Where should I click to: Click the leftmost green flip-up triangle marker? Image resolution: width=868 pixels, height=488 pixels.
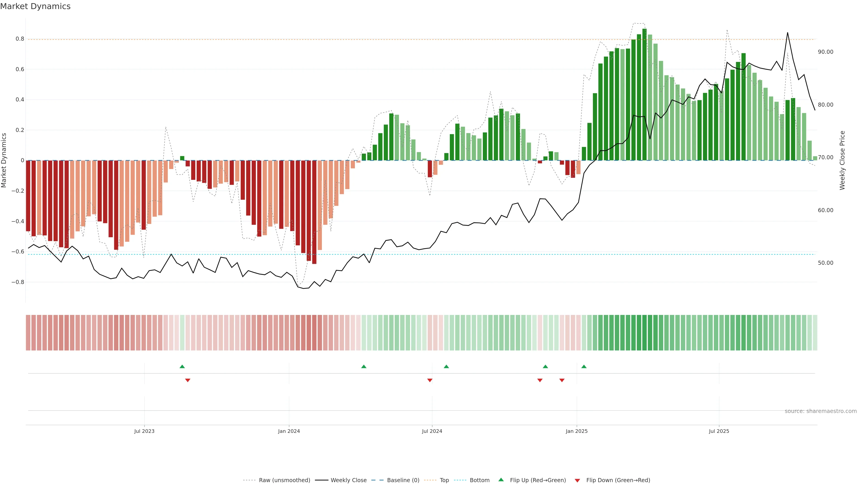point(182,366)
